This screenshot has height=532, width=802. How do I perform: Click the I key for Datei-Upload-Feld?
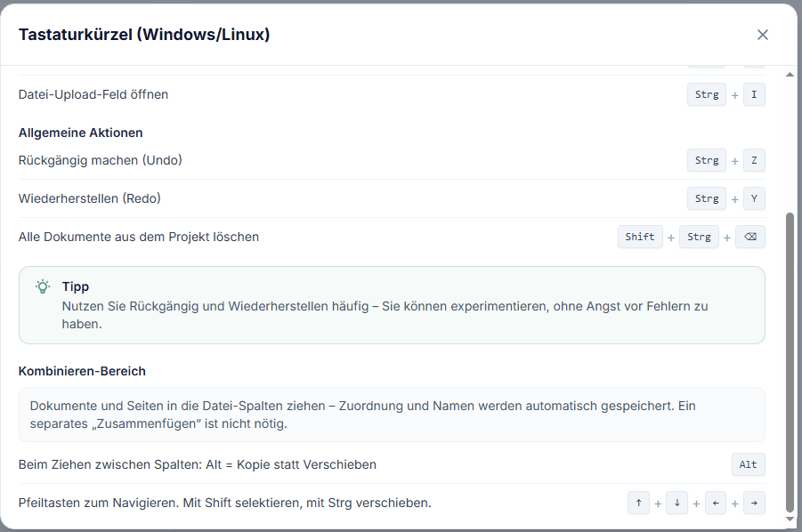(x=754, y=94)
